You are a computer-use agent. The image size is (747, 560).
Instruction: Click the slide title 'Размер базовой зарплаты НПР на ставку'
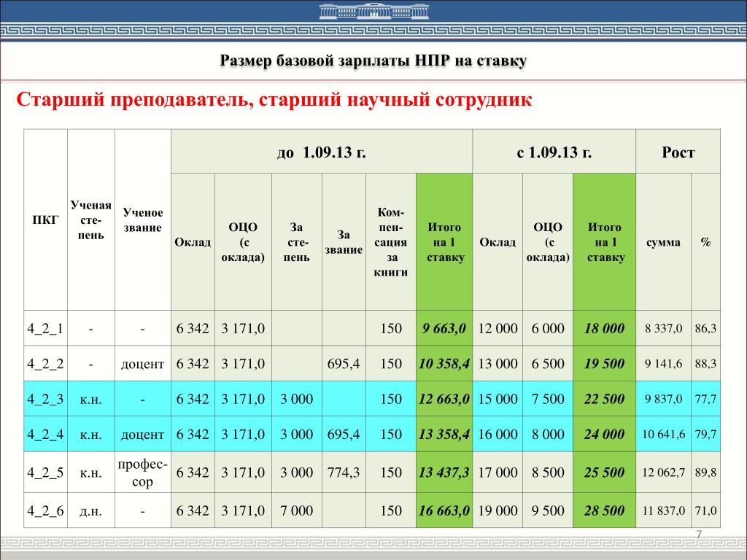pyautogui.click(x=373, y=61)
